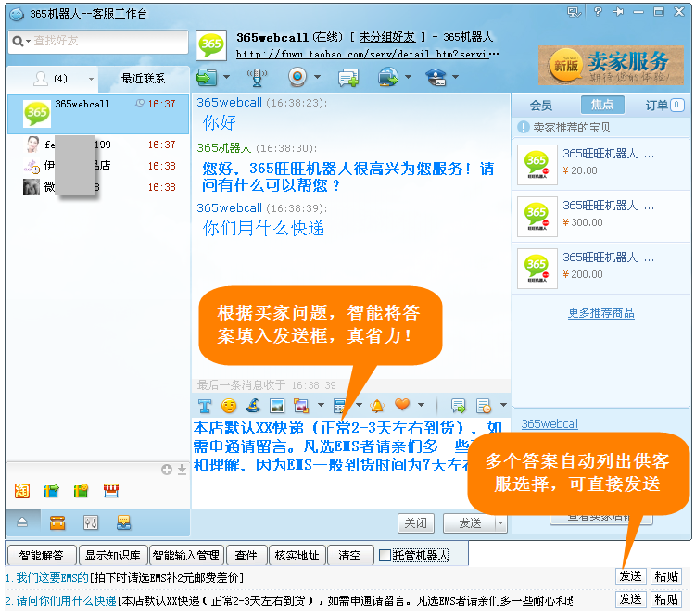Expand the screenshot icon dropdown arrow
The height and width of the screenshot is (616, 695).
coord(321,405)
